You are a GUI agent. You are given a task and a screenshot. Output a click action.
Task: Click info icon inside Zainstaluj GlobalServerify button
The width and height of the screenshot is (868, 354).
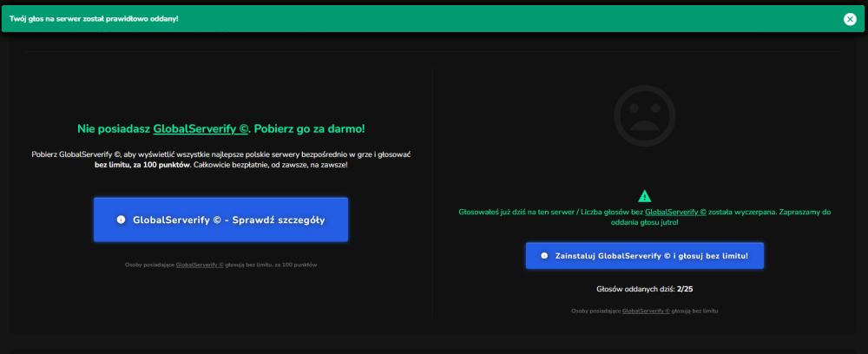[544, 256]
